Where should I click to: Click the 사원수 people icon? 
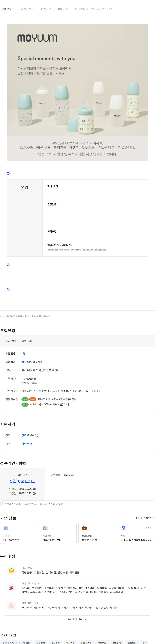pos(6,528)
